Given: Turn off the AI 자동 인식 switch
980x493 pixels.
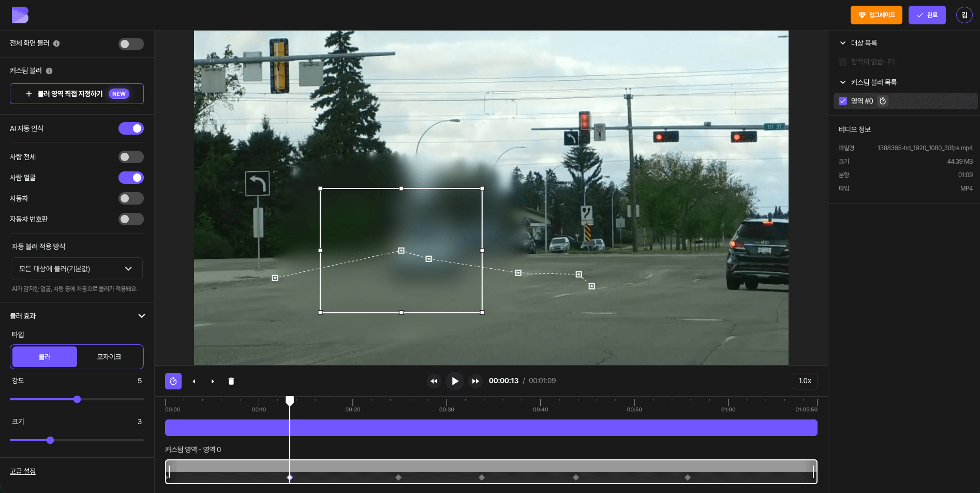Looking at the screenshot, I should [131, 128].
